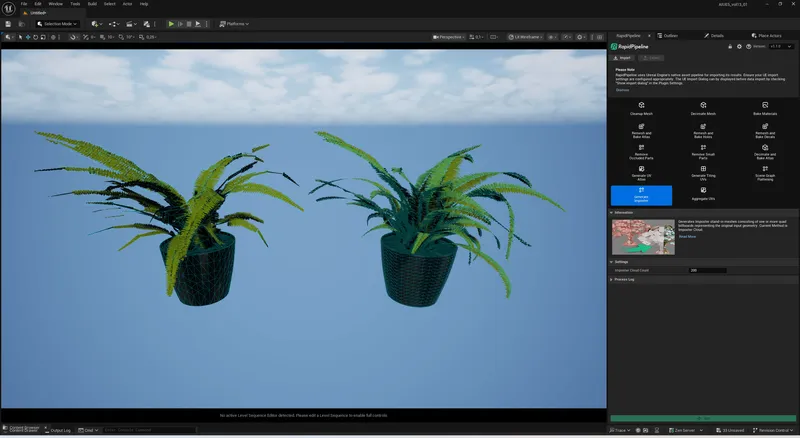Select Remesh and Bake Atlas

[641, 129]
